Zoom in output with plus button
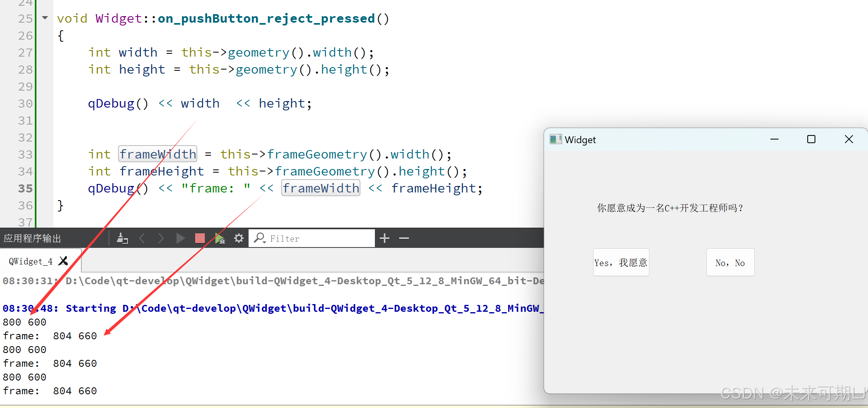The width and height of the screenshot is (868, 408). coord(385,238)
